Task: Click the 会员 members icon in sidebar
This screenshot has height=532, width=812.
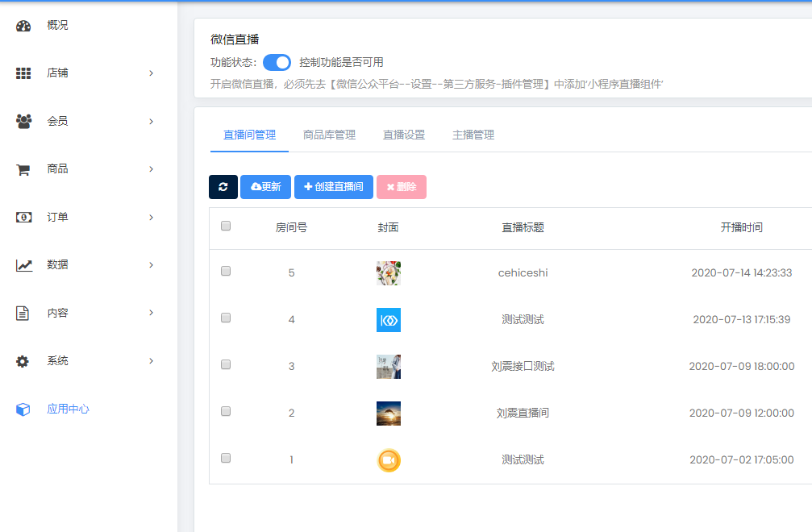Action: [x=23, y=122]
